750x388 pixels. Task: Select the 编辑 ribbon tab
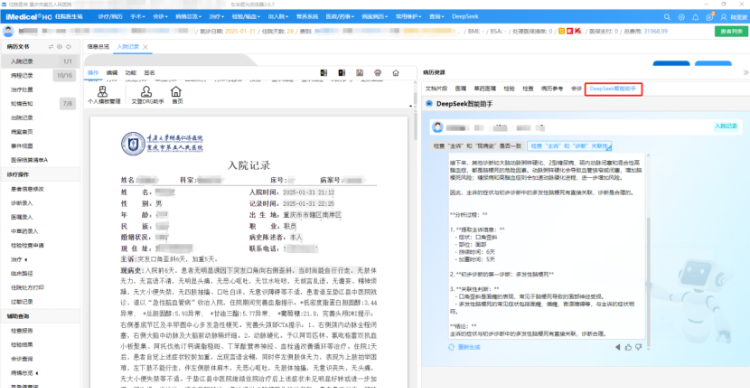pyautogui.click(x=111, y=73)
